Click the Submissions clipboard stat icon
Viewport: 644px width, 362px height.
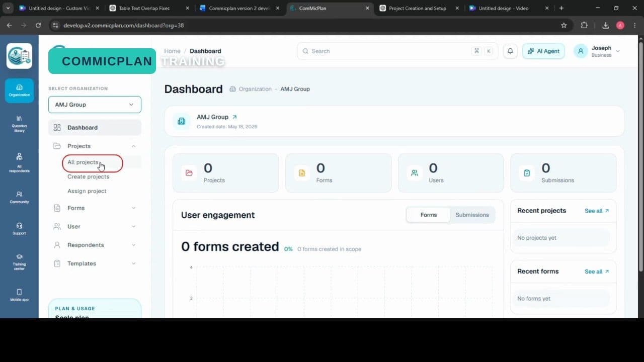coord(527,173)
